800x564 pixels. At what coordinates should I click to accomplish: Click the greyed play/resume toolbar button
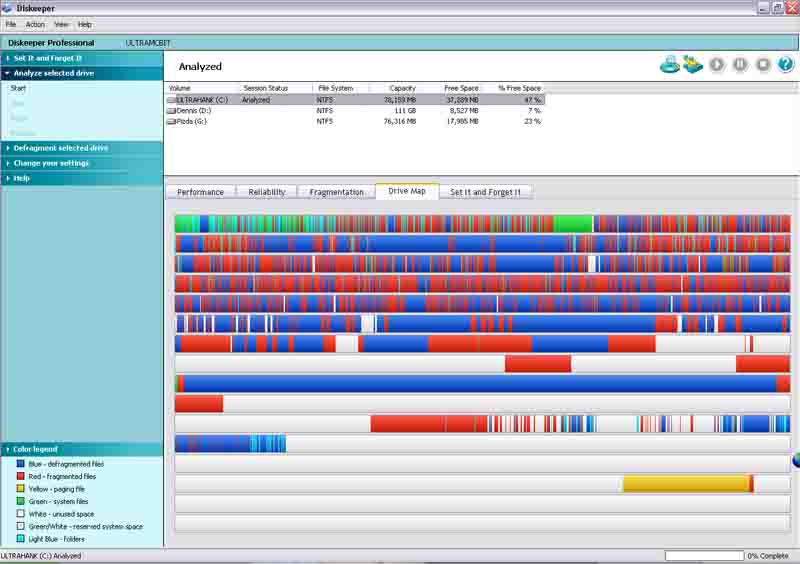(717, 65)
